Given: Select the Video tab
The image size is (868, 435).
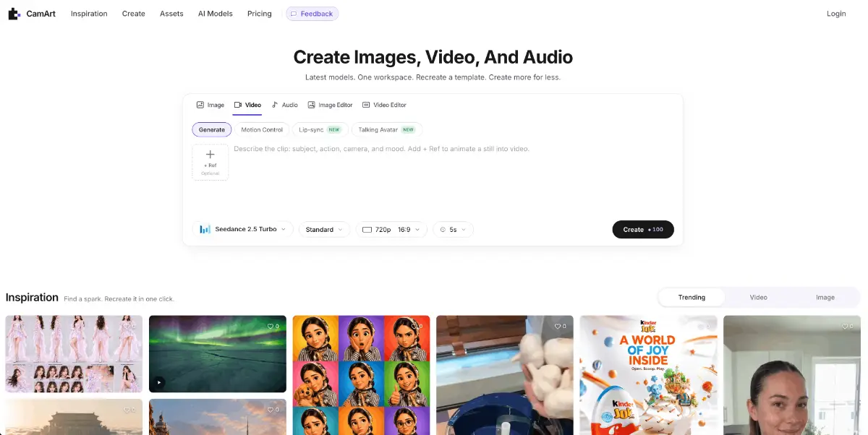Looking at the screenshot, I should [247, 105].
